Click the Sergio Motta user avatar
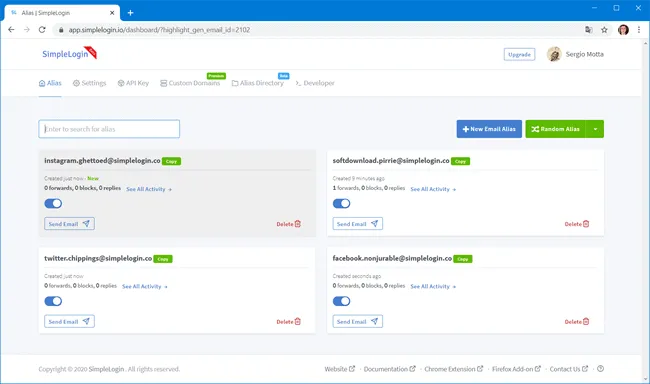This screenshot has height=384, width=650. tap(554, 54)
